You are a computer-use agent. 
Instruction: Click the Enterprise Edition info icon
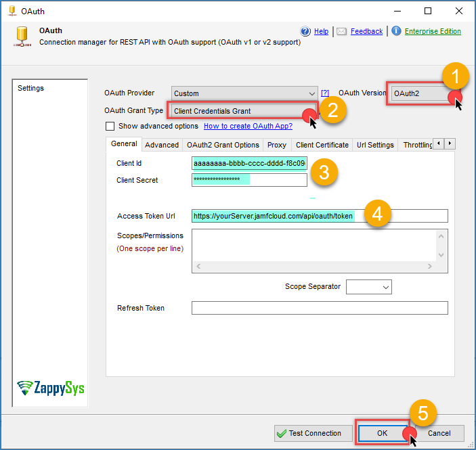coord(396,31)
